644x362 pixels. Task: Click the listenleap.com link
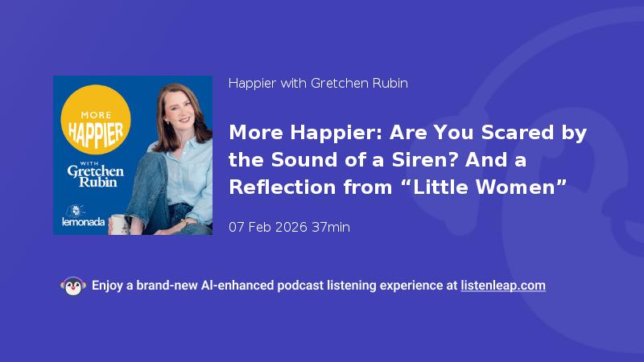(x=502, y=286)
